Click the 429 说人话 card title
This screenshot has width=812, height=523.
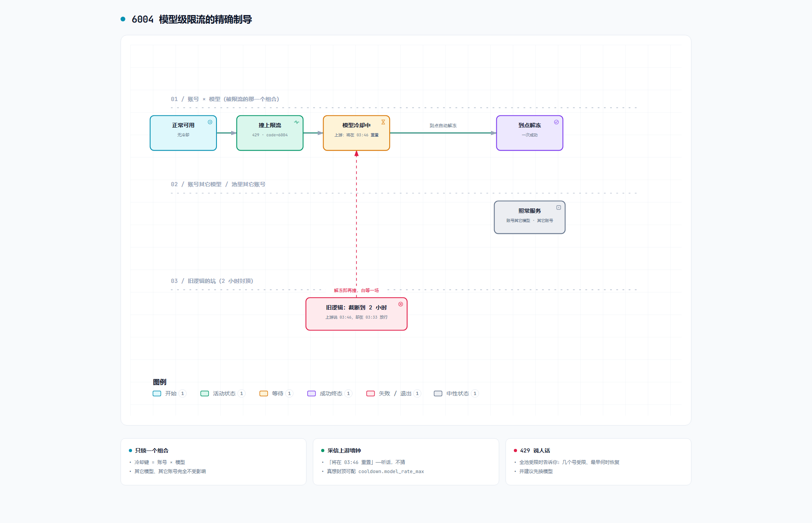point(535,450)
